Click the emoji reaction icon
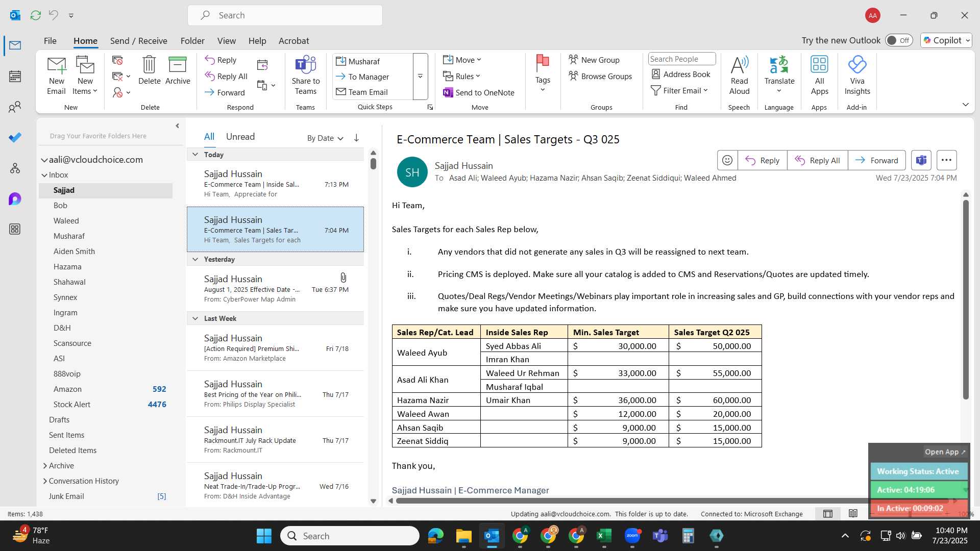 point(727,160)
